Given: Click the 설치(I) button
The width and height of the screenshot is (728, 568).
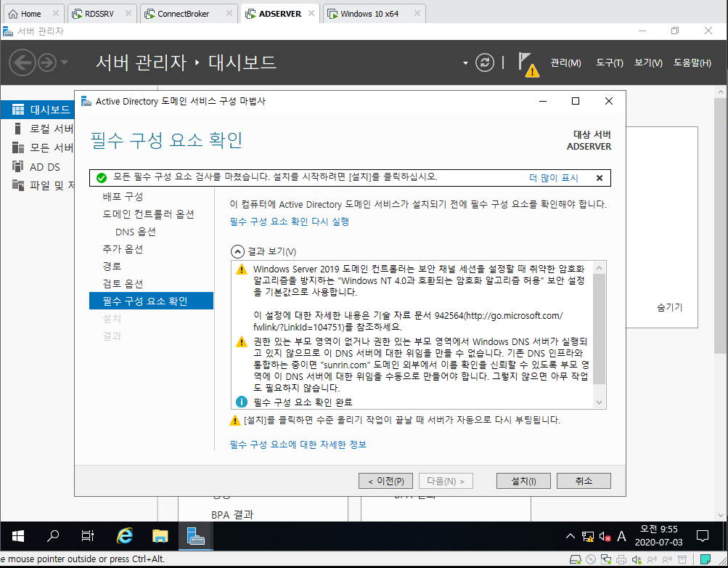Looking at the screenshot, I should [x=523, y=481].
